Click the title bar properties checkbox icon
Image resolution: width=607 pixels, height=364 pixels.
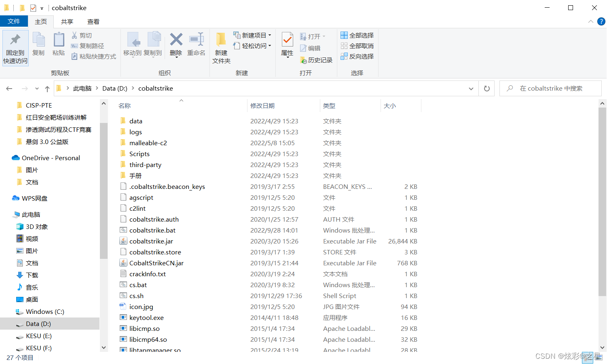pyautogui.click(x=33, y=8)
